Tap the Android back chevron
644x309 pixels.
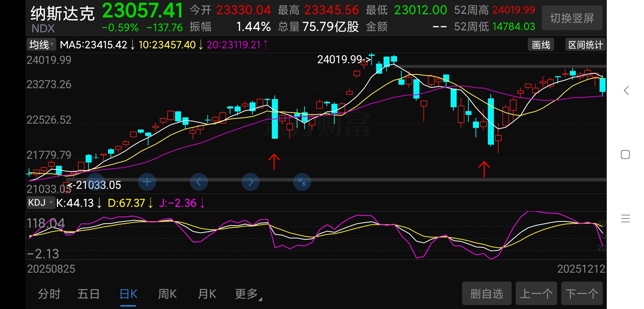(626, 90)
